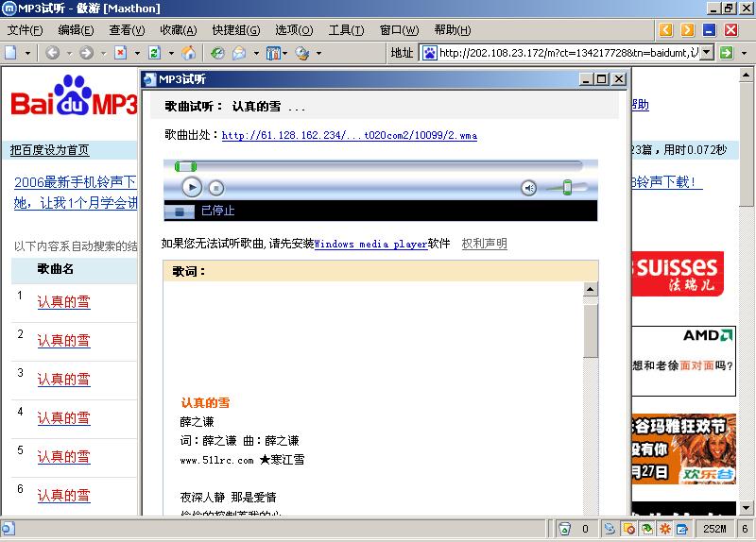Mute audio with the speaker button

pyautogui.click(x=529, y=188)
